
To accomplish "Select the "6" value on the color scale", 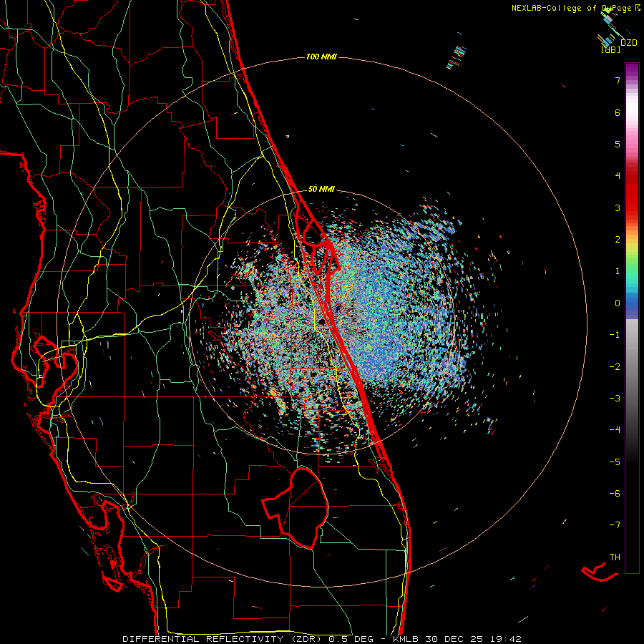I will [x=618, y=112].
